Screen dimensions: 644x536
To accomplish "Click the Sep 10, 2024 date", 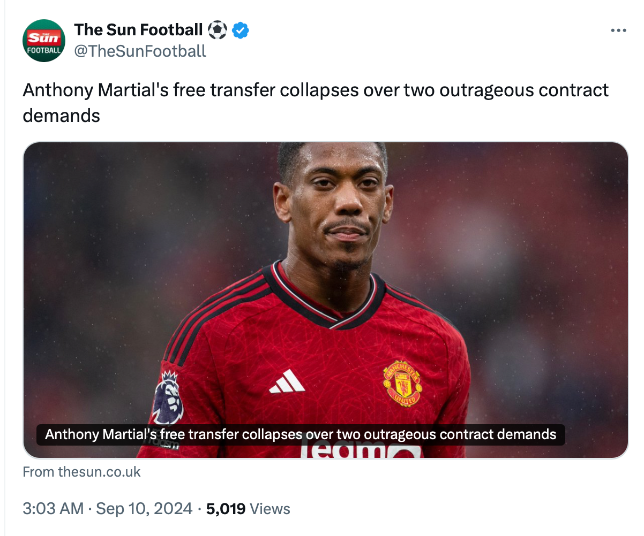I will coord(145,509).
